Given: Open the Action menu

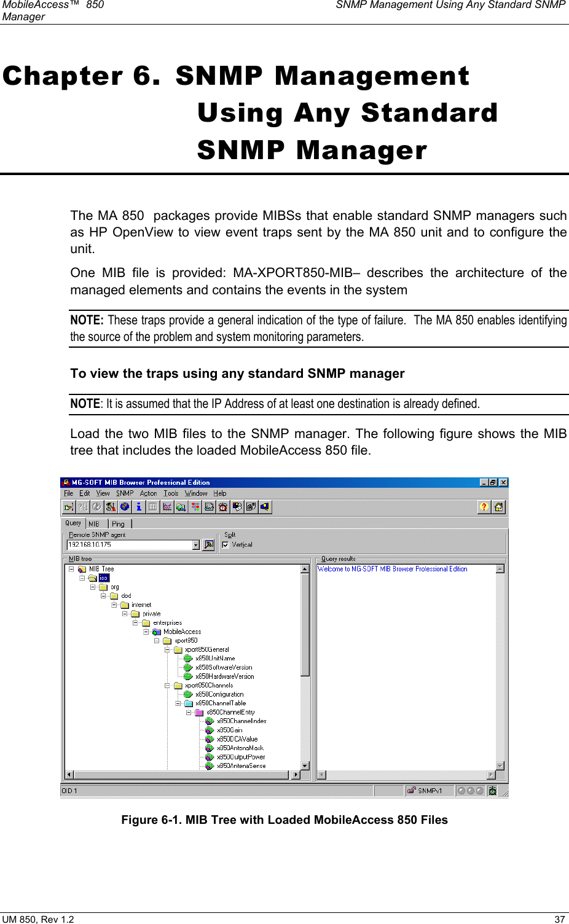Looking at the screenshot, I should pyautogui.click(x=149, y=493).
